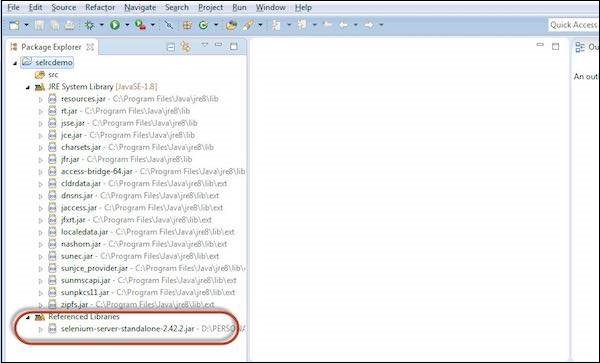Select the selenium-server-standalone-2.42.2.jar library

pyautogui.click(x=127, y=329)
